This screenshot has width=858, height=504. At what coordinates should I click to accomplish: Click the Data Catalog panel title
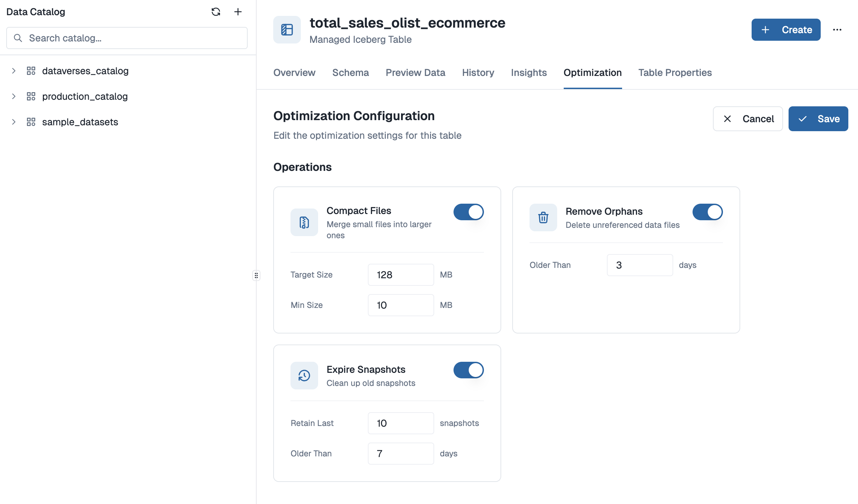(x=36, y=12)
